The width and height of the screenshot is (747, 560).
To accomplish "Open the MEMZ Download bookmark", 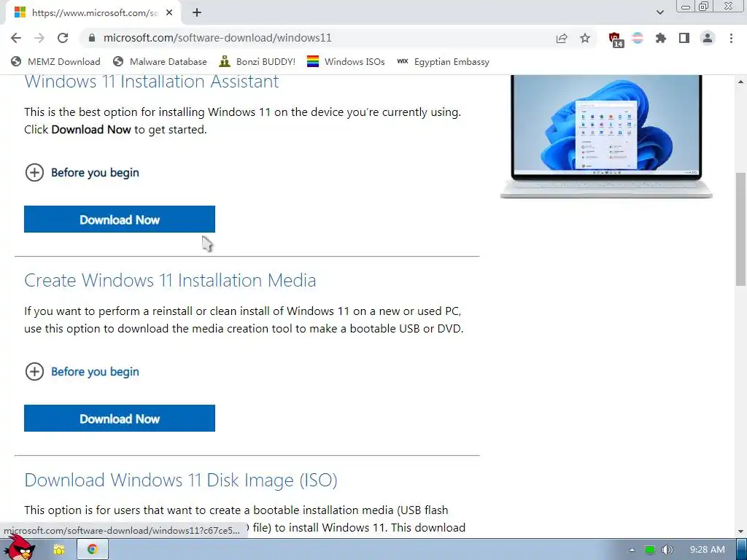I will click(x=55, y=61).
